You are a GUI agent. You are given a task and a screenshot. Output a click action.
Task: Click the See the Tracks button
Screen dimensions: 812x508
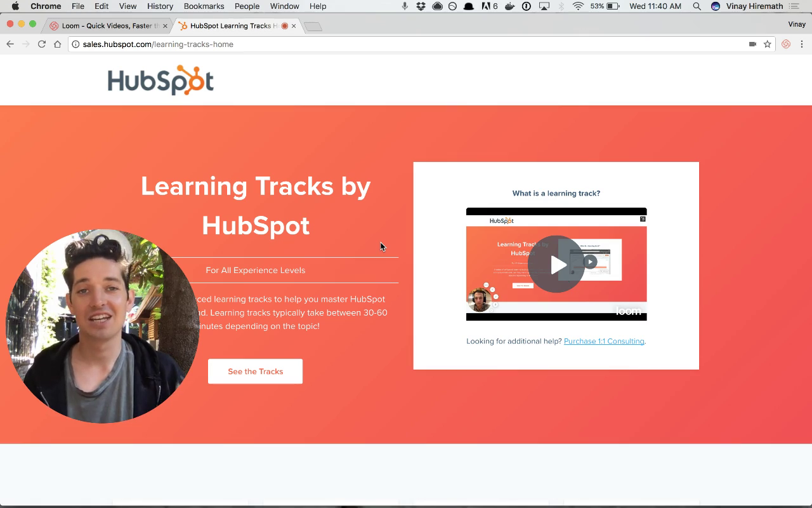point(255,371)
